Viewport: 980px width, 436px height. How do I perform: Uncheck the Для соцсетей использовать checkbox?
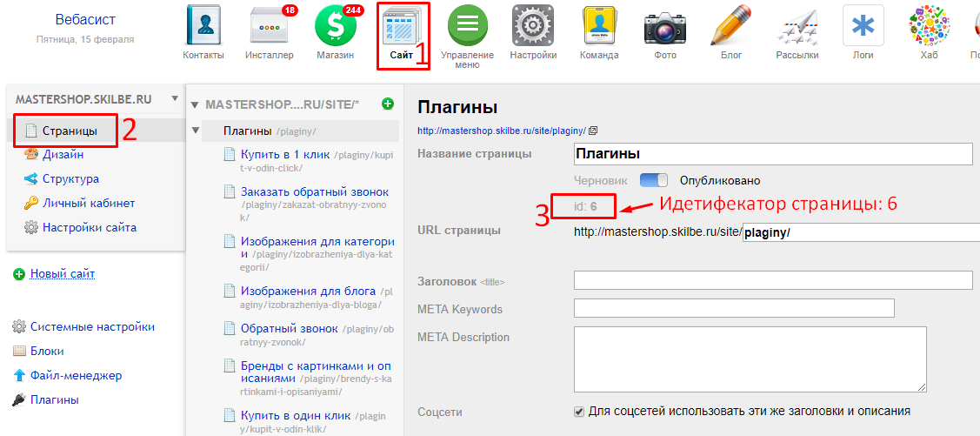pos(579,412)
